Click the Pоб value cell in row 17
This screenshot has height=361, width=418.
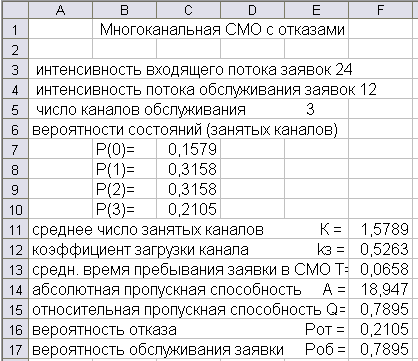tap(380, 350)
